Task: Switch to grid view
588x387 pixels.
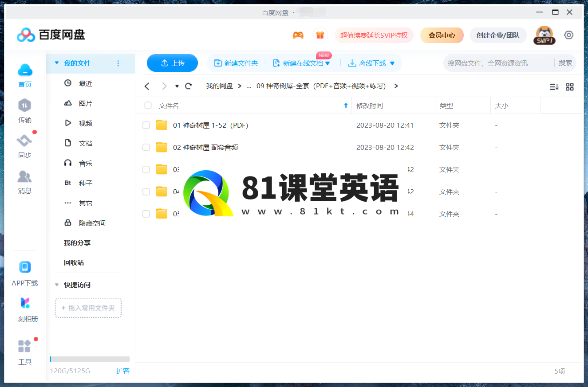Action: click(x=570, y=87)
